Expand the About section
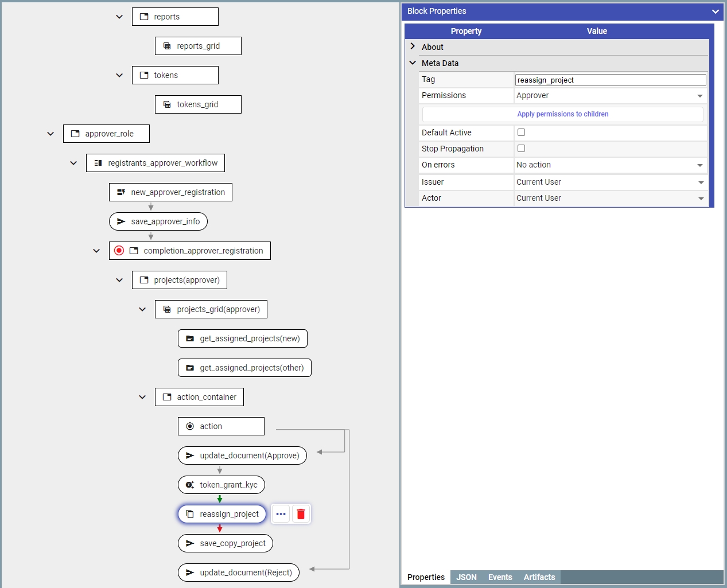The image size is (727, 588). point(413,46)
